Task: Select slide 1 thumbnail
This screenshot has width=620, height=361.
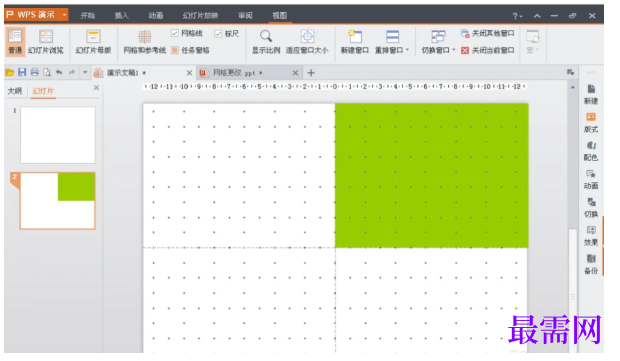Action: [58, 135]
